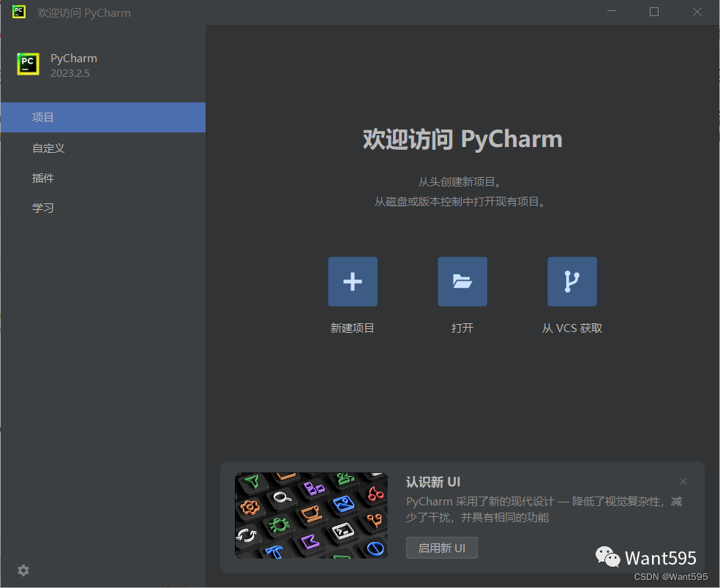Open the 插件 tab
The height and width of the screenshot is (588, 720).
tap(103, 178)
